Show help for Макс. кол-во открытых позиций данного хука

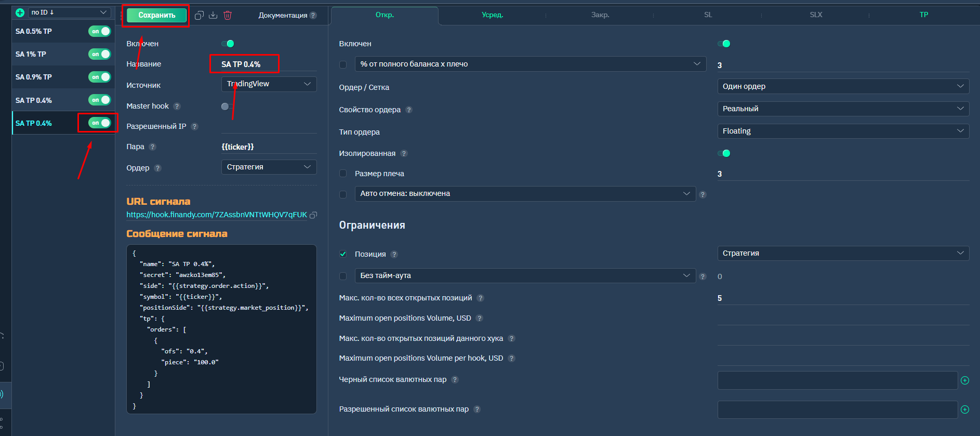511,338
